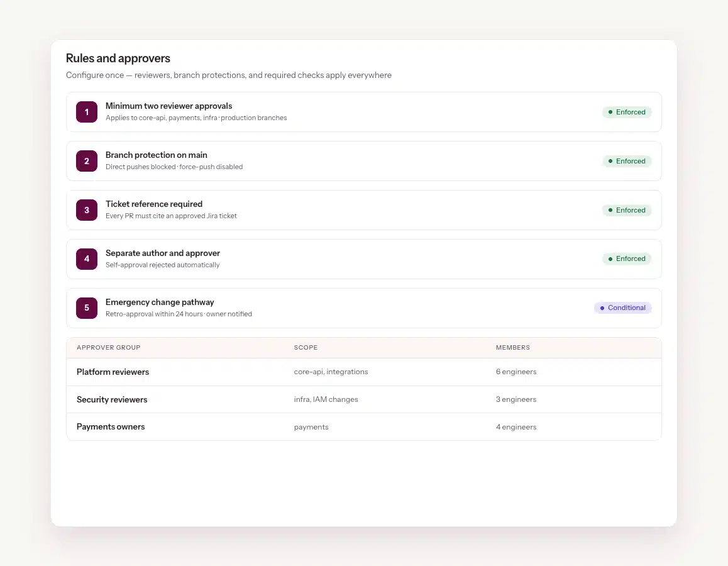The height and width of the screenshot is (566, 728).
Task: Click the 'core-api, integrations' scope cell
Action: pos(331,372)
